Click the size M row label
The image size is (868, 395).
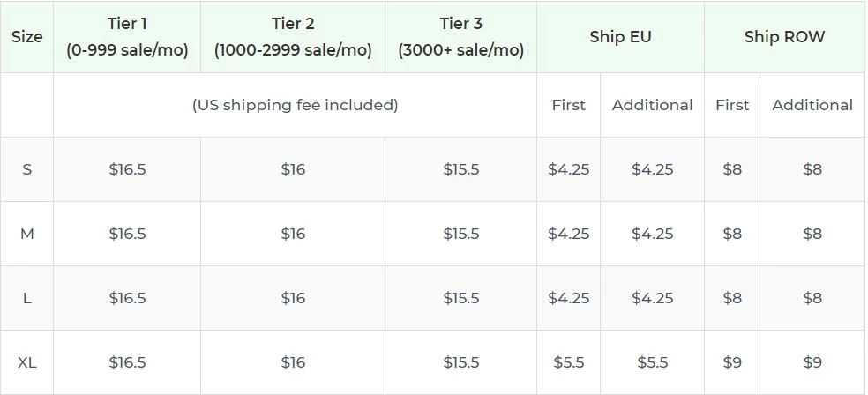(26, 234)
